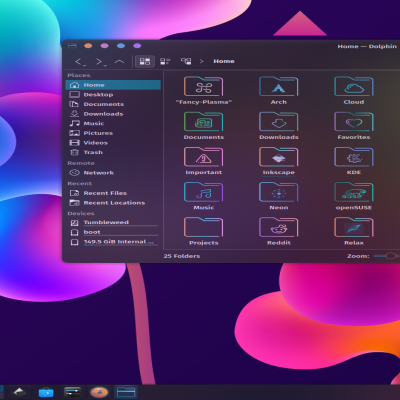Expand breadcrumb arrow before Home
The height and width of the screenshot is (400, 400).
201,61
